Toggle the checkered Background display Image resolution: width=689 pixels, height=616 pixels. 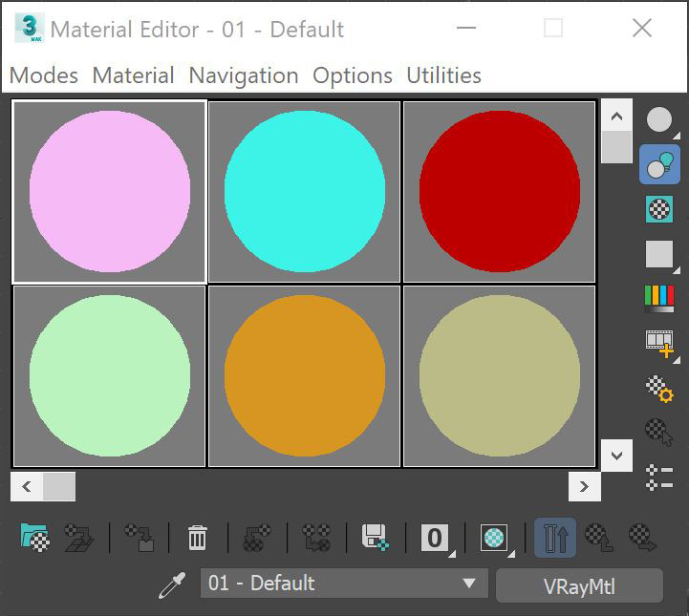[x=659, y=209]
